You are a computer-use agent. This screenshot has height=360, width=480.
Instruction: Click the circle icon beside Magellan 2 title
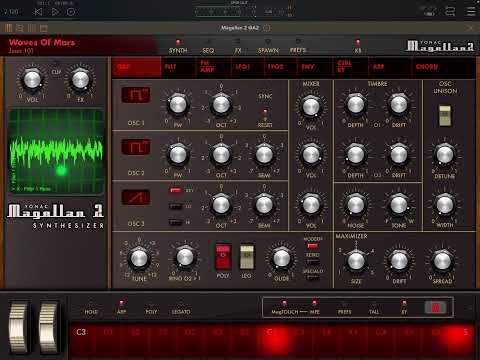click(267, 28)
